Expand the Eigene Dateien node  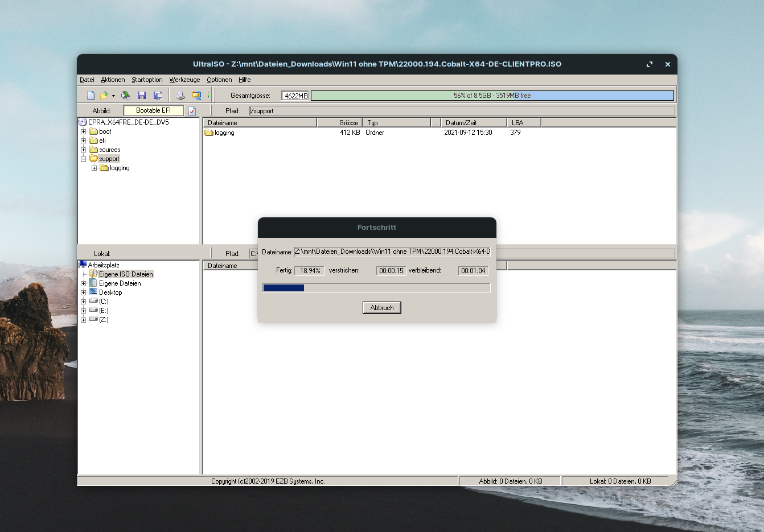click(x=83, y=283)
